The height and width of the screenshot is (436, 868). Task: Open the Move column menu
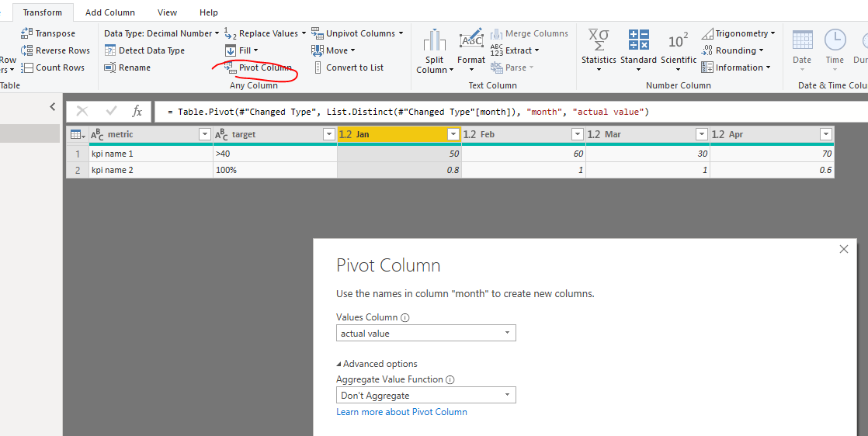(x=333, y=50)
